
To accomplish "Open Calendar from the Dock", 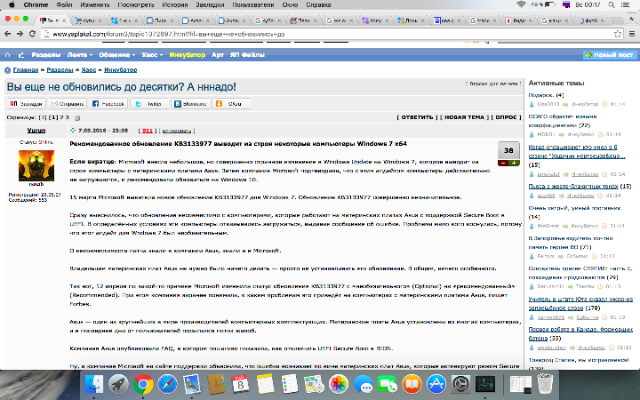I will [x=241, y=384].
